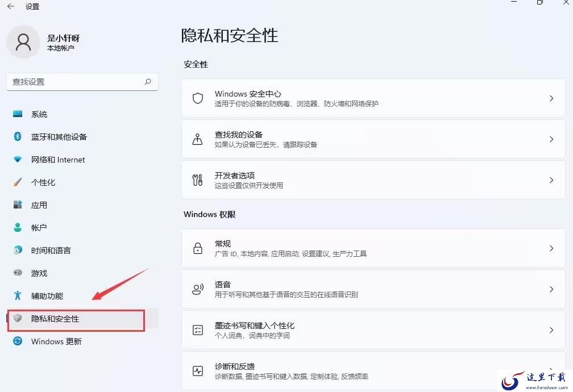573x392 pixels.
Task: Open Windows 更新 in the sidebar
Action: tap(82, 341)
